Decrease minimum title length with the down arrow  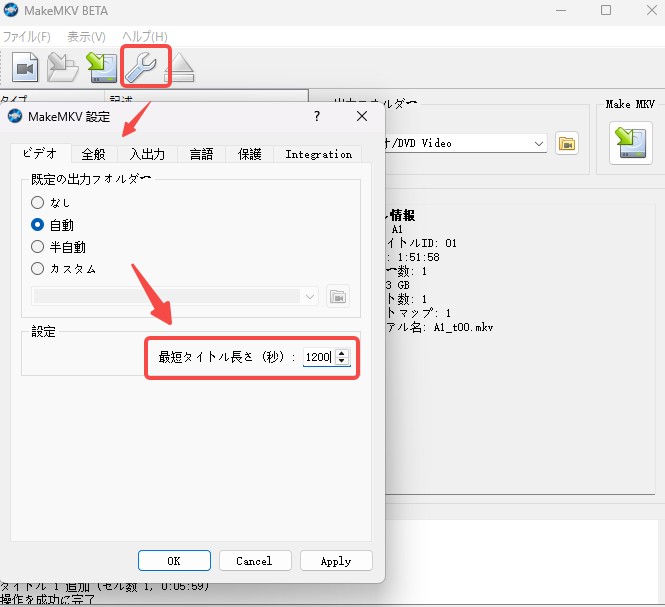(342, 361)
